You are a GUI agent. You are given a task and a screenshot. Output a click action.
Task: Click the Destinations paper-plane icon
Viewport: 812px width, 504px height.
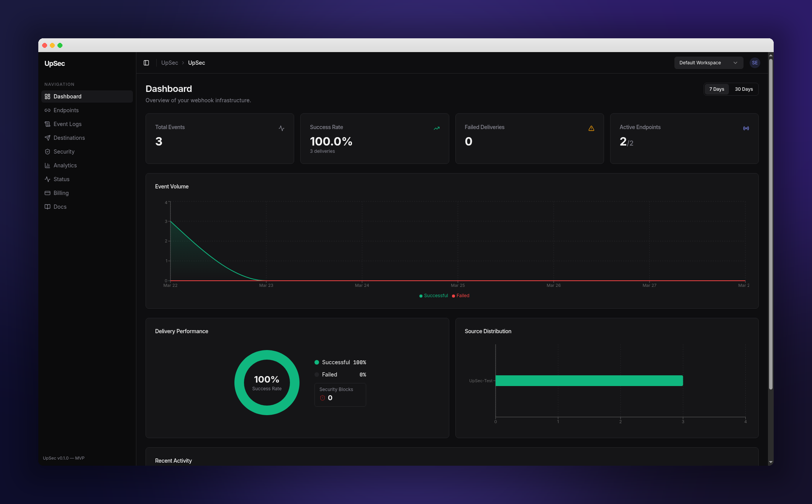47,138
